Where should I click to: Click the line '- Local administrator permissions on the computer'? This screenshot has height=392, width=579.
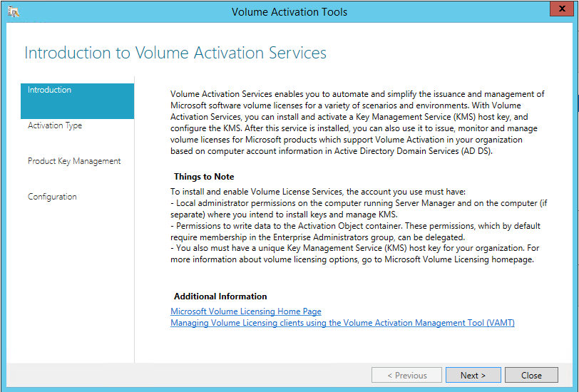coord(359,203)
